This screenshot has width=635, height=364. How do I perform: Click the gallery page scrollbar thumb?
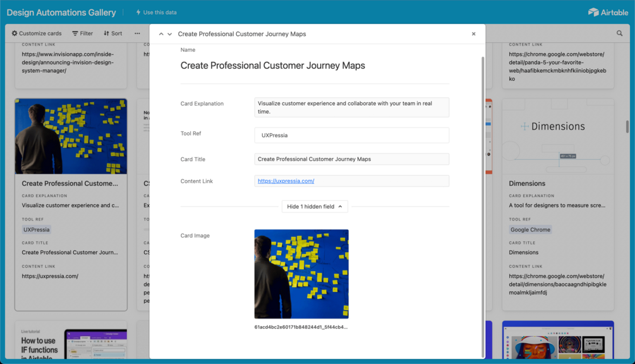pyautogui.click(x=627, y=126)
